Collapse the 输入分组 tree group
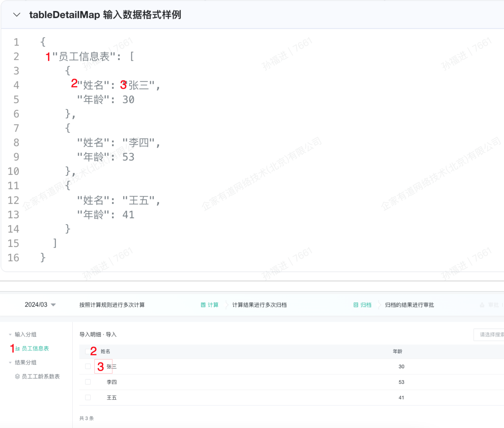Image resolution: width=504 pixels, height=428 pixels. pyautogui.click(x=10, y=335)
